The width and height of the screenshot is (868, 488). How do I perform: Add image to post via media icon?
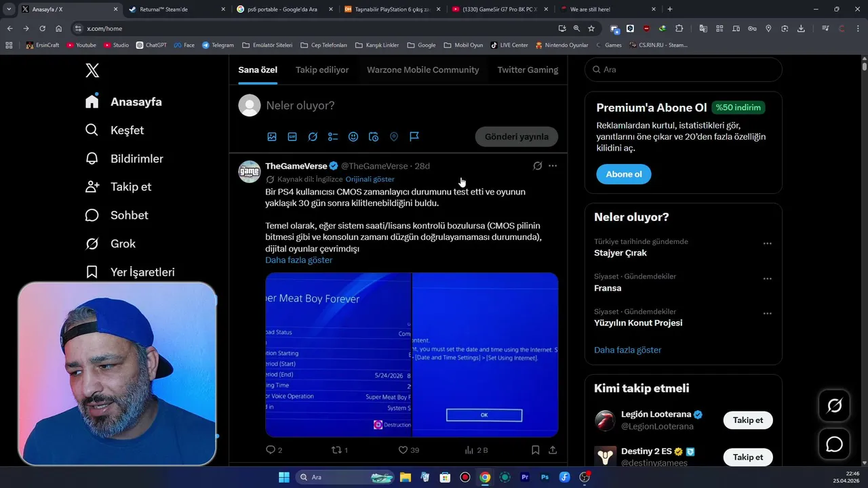[272, 136]
